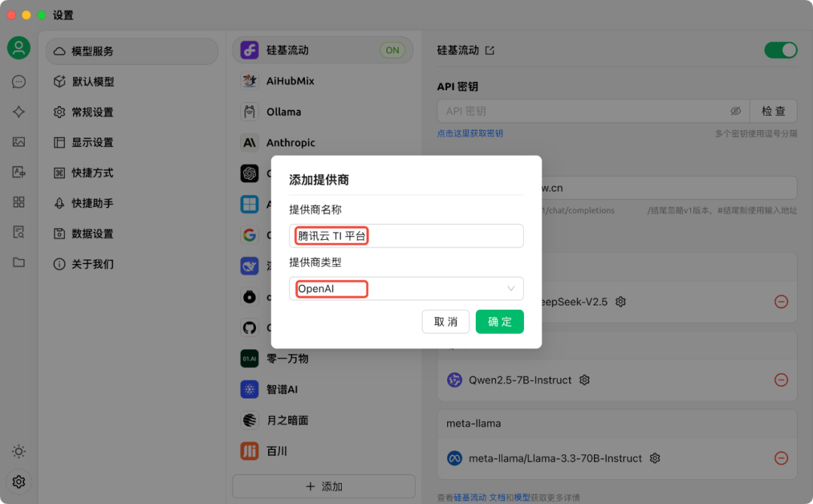Open the translation tool in sidebar

tap(18, 172)
